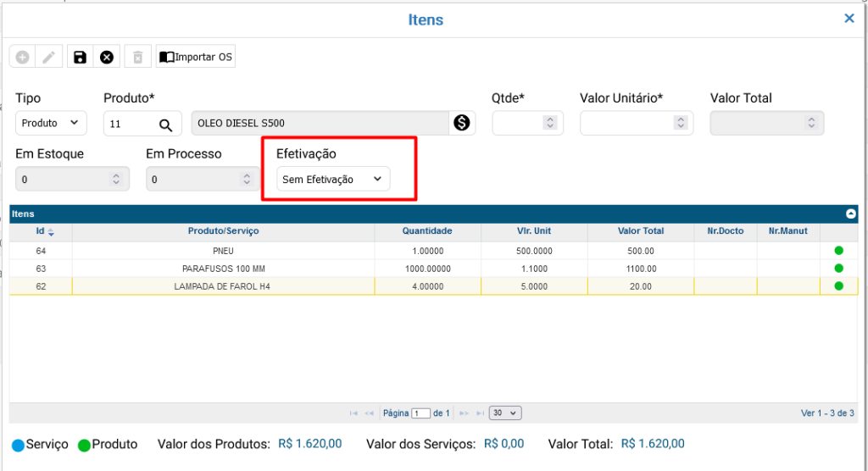Click the Importar OS button
868x471 pixels.
[196, 58]
